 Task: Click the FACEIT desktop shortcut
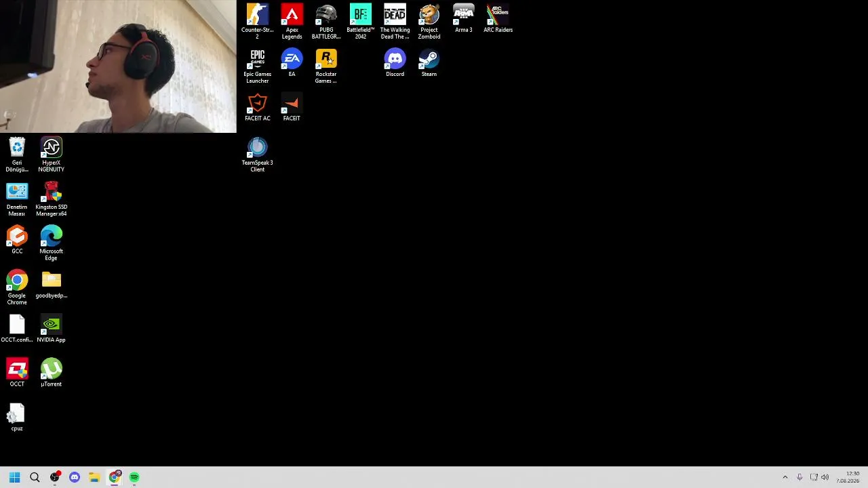point(292,107)
